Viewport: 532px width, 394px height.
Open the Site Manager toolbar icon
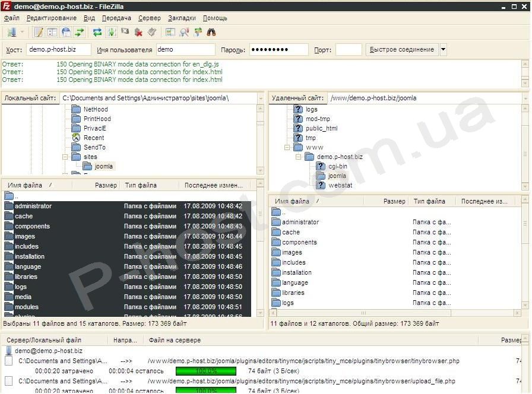pos(12,32)
